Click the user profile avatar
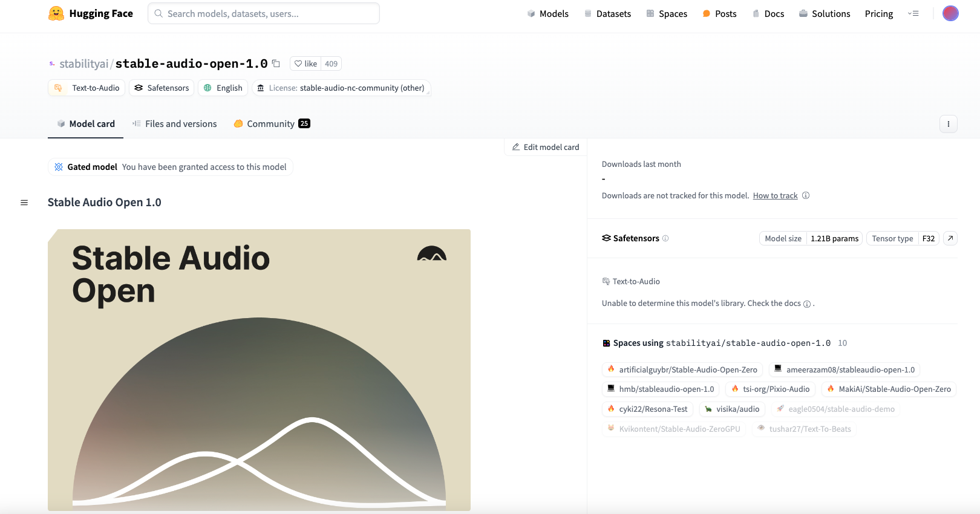The image size is (980, 514). (x=950, y=13)
